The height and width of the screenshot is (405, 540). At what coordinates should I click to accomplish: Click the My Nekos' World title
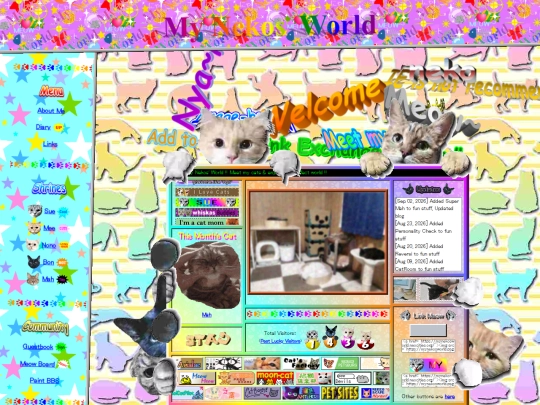click(x=270, y=26)
